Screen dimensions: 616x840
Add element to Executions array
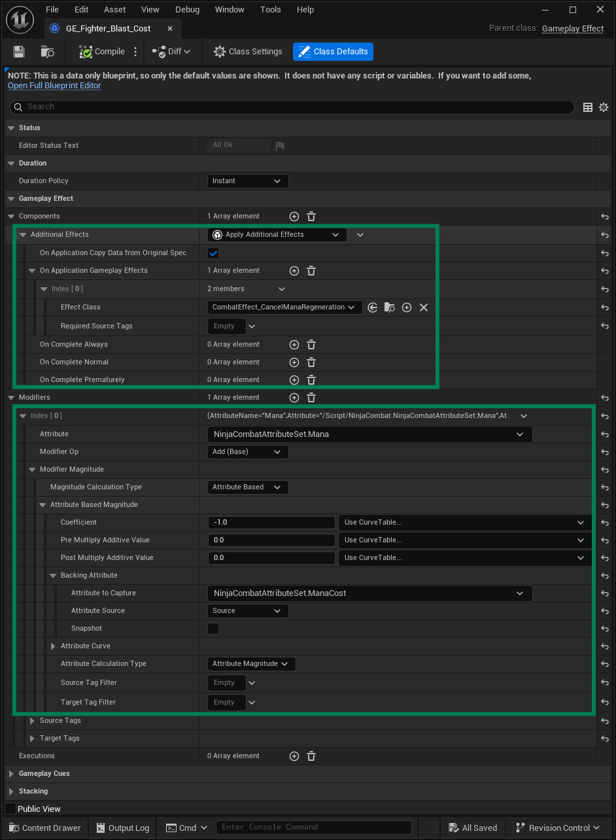294,756
